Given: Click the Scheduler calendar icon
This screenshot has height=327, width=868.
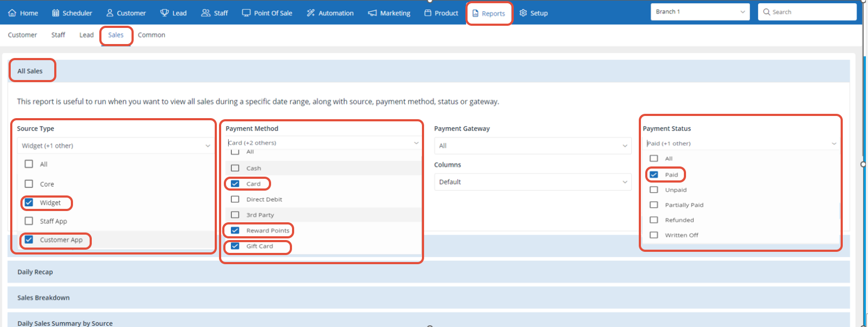Looking at the screenshot, I should [x=56, y=13].
